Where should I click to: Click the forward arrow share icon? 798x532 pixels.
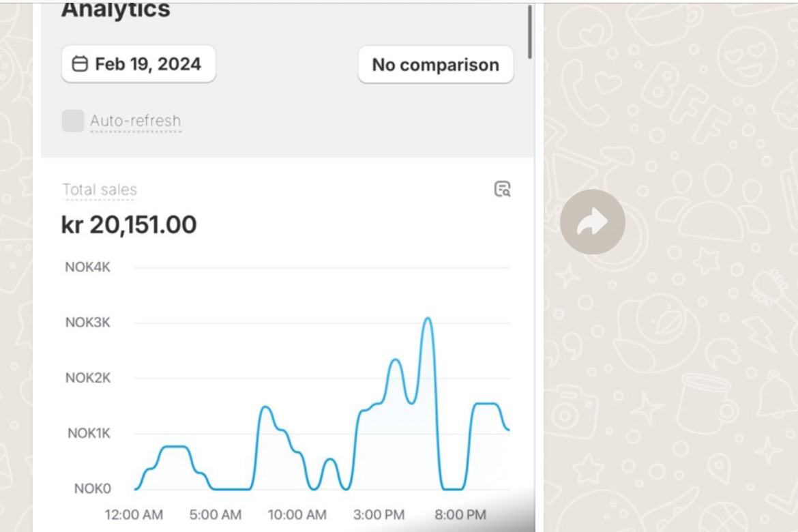(x=593, y=222)
